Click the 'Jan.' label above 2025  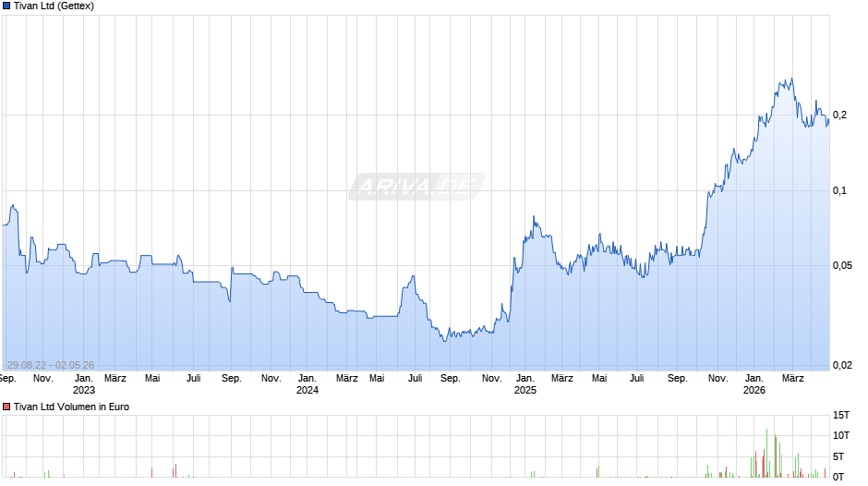click(x=525, y=379)
